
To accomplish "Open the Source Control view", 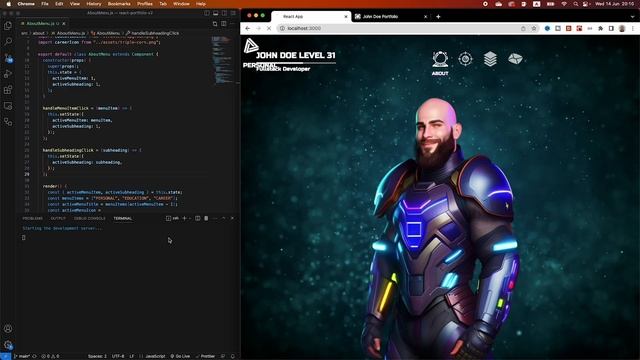I will tap(8, 58).
